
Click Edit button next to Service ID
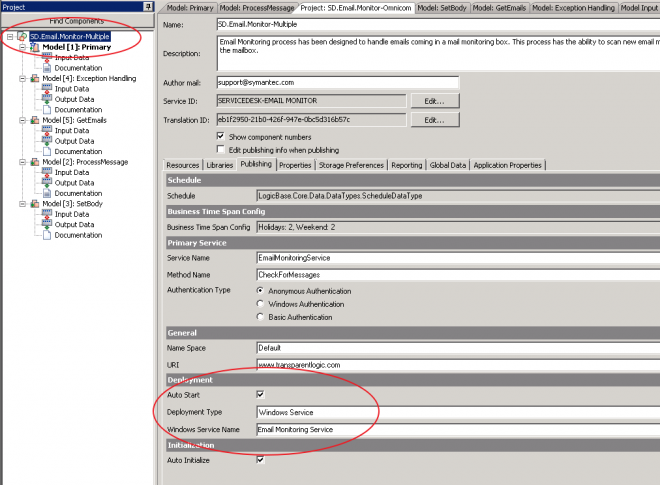coord(435,101)
